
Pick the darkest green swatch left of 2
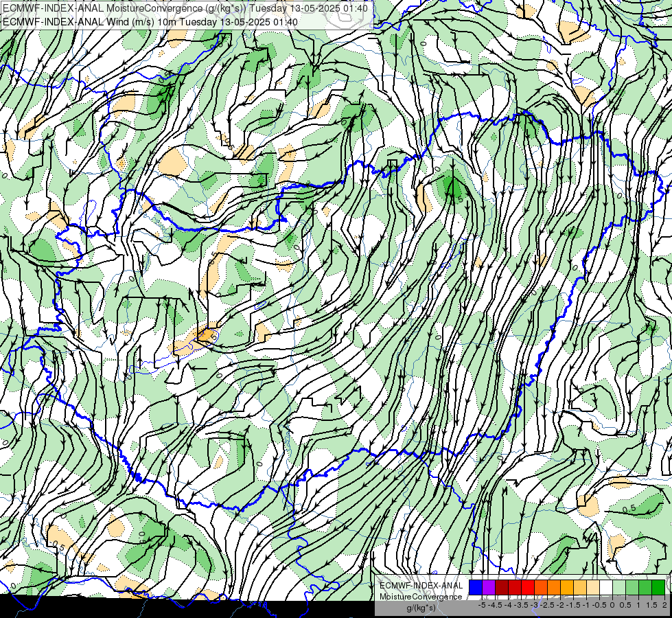coord(658,588)
